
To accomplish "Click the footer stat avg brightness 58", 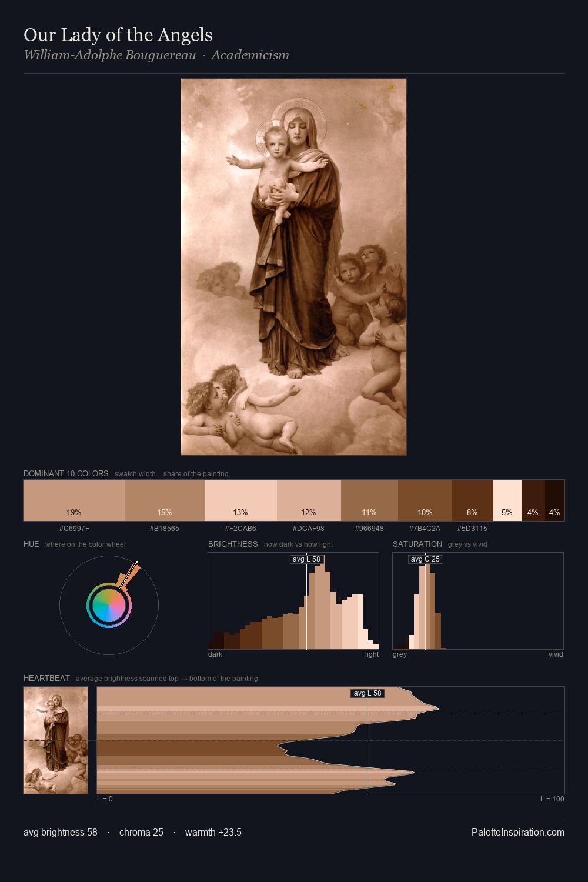I will [61, 832].
